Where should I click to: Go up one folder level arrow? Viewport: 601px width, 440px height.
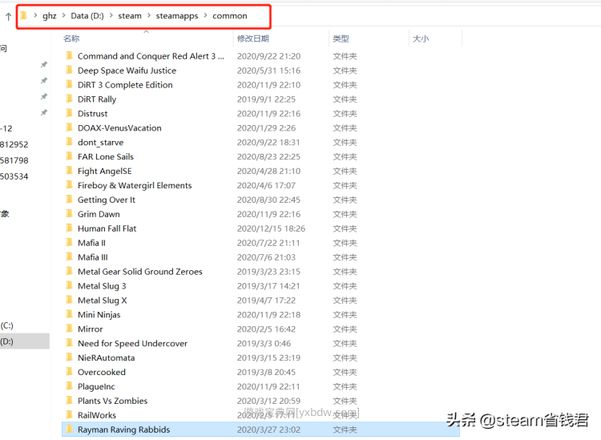tap(8, 16)
